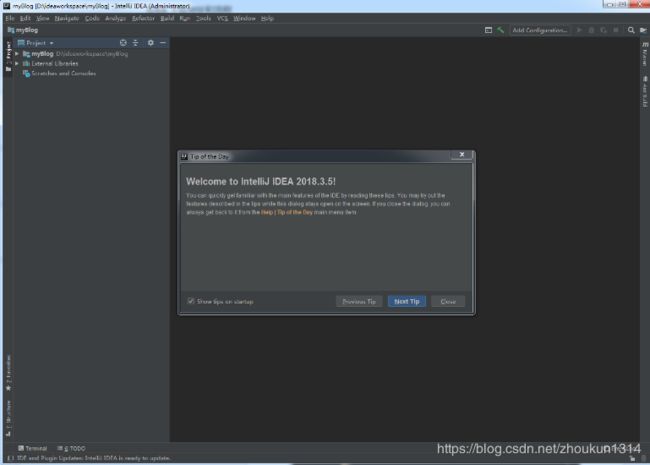Hide the Project panel with minus icon
The height and width of the screenshot is (465, 650).
[163, 43]
